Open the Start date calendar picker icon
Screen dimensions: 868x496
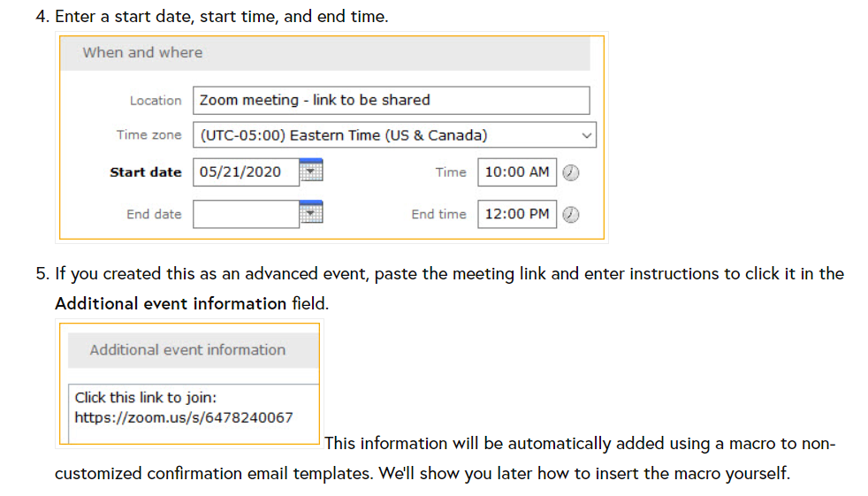point(311,170)
